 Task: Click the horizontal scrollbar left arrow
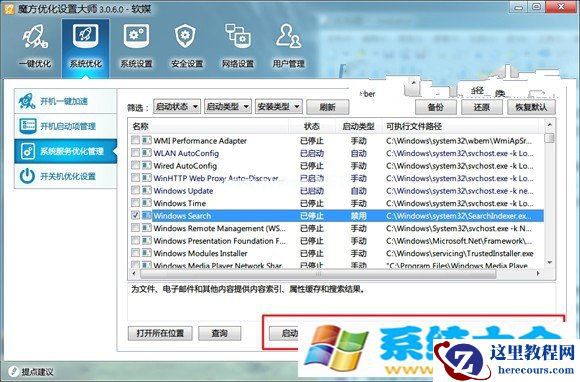tap(134, 274)
